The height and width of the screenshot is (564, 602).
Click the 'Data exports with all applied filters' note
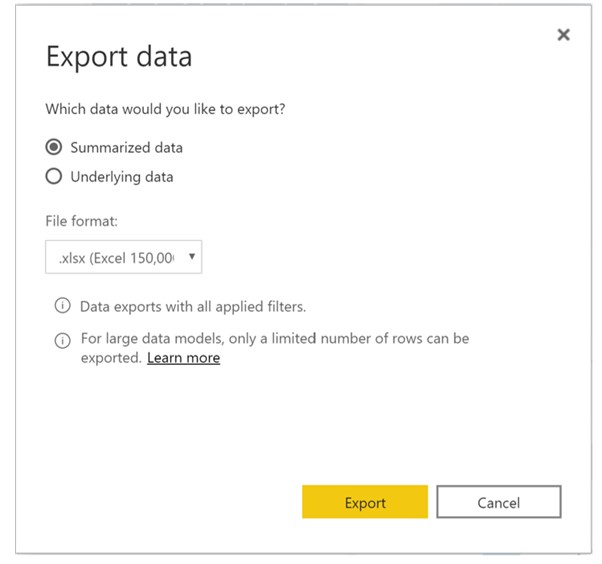[193, 307]
